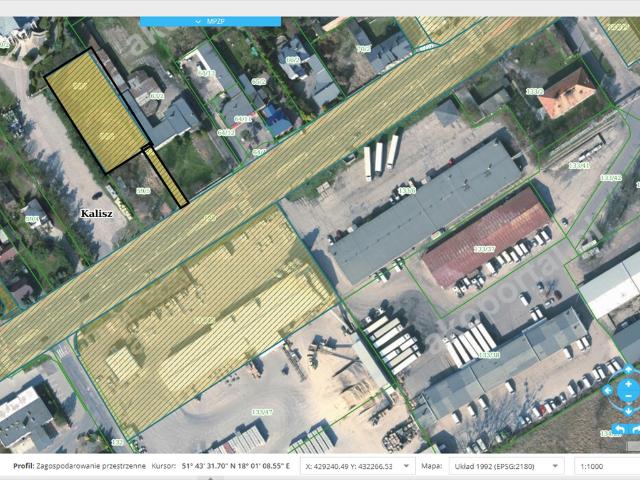Pan the map left with arrow

tap(607, 391)
